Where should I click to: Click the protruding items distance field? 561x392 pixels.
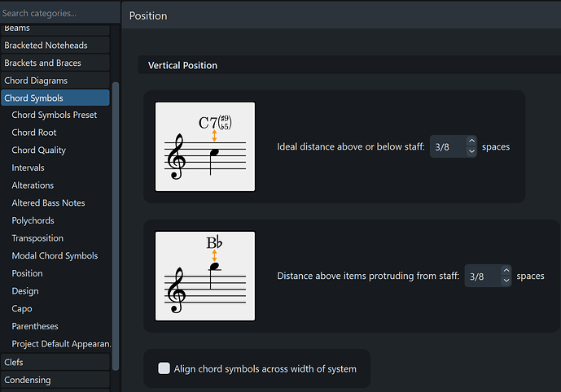pos(481,276)
